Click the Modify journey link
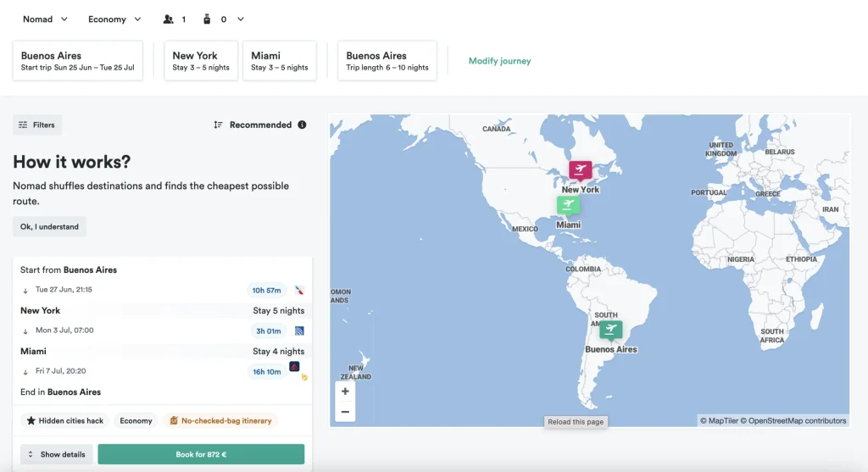The width and height of the screenshot is (868, 472). click(x=499, y=61)
